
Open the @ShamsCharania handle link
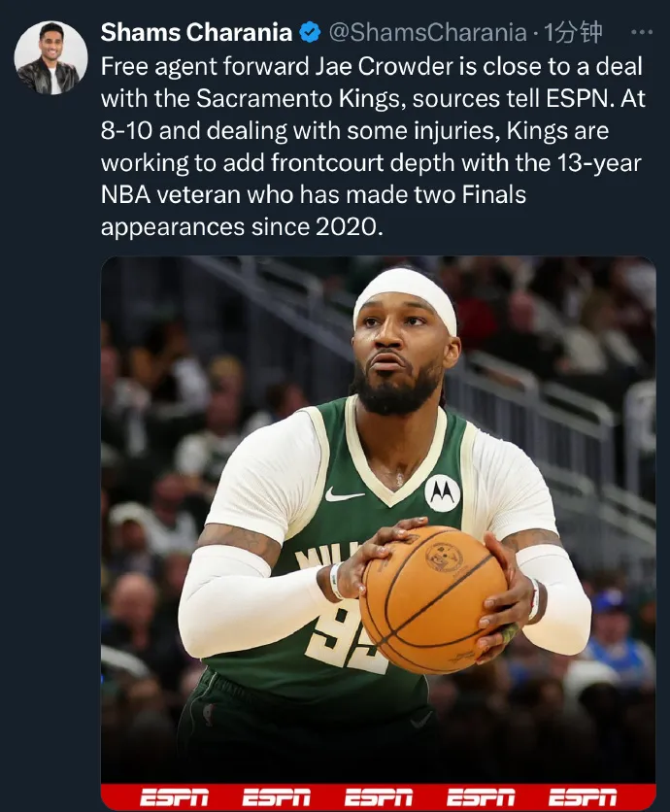pos(427,33)
